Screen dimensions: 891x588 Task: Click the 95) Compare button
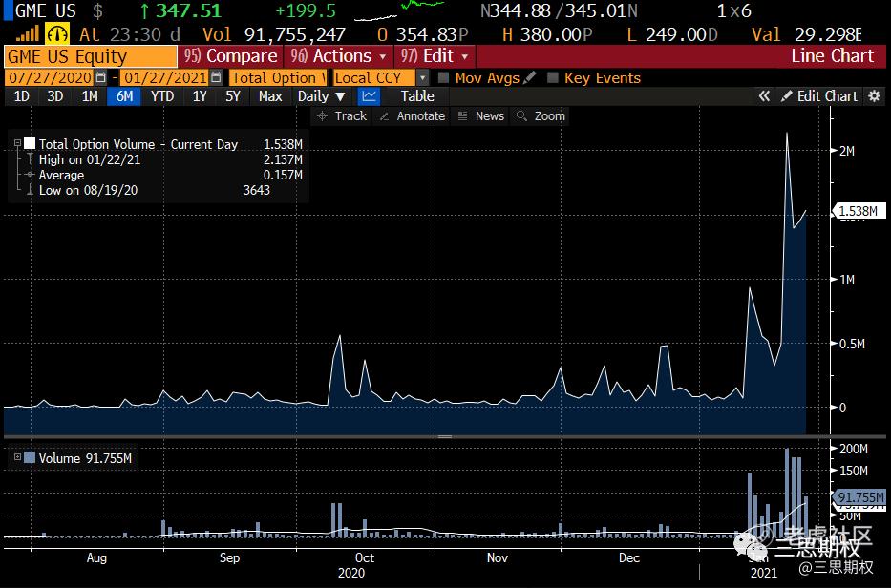point(231,56)
